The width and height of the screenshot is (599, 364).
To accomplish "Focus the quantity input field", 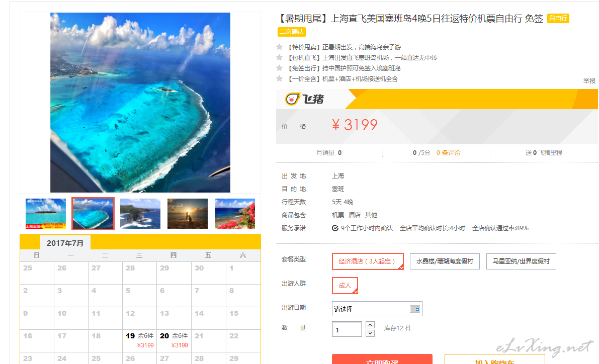I will pos(347,329).
